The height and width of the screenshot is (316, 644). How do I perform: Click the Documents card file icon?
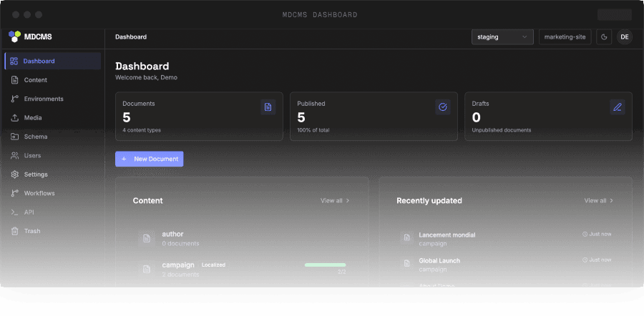point(268,107)
